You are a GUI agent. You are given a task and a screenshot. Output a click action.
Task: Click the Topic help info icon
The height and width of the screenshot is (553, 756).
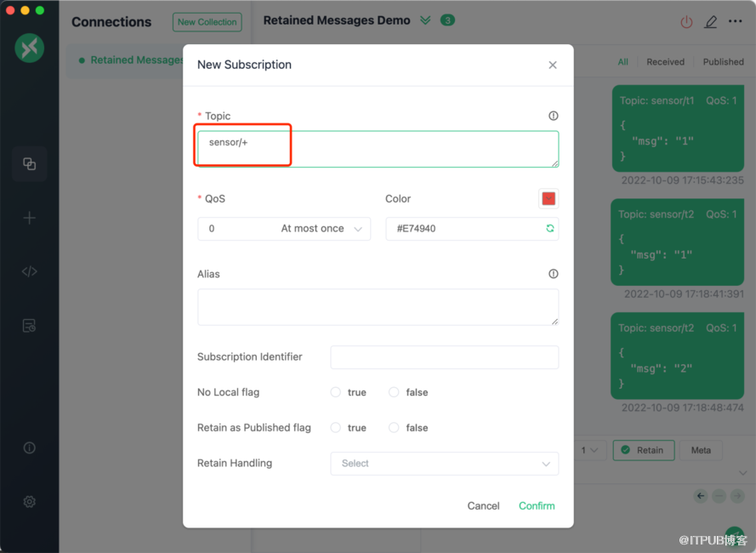[553, 116]
